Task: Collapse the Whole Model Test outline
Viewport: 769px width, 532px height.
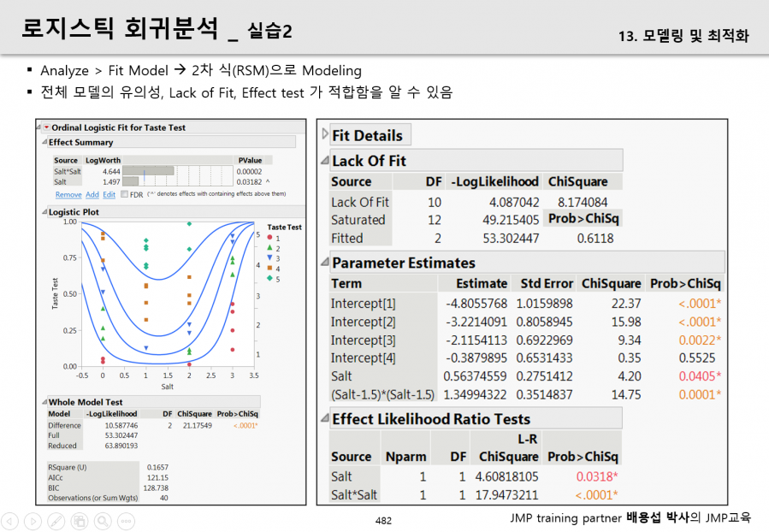Action: [44, 402]
